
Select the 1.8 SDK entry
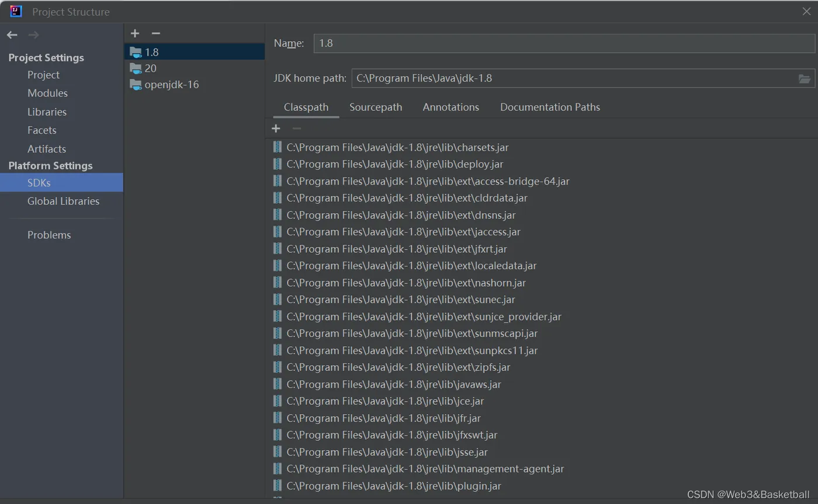click(195, 52)
